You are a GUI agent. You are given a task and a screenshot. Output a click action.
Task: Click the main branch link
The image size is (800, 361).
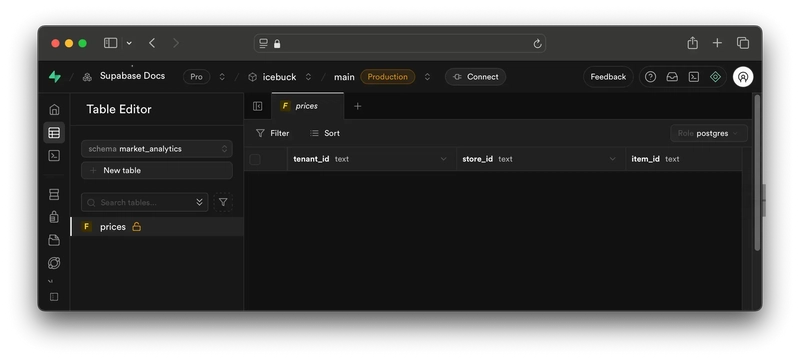click(344, 77)
